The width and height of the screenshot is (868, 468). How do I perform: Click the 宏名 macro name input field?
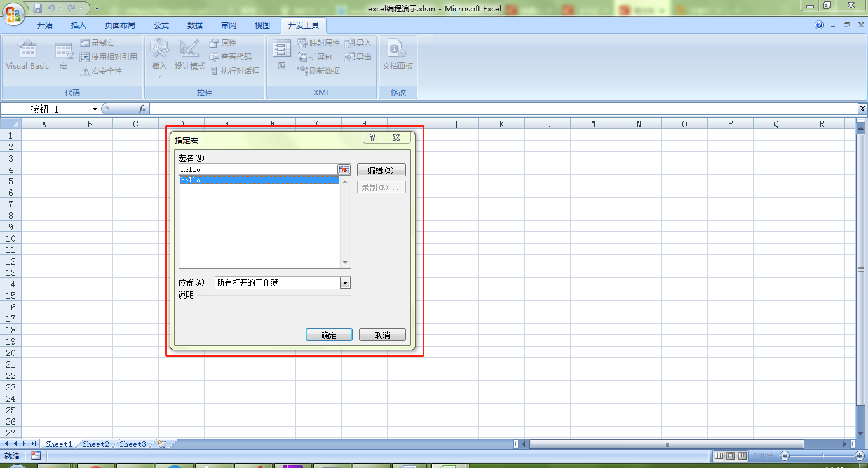[x=258, y=169]
